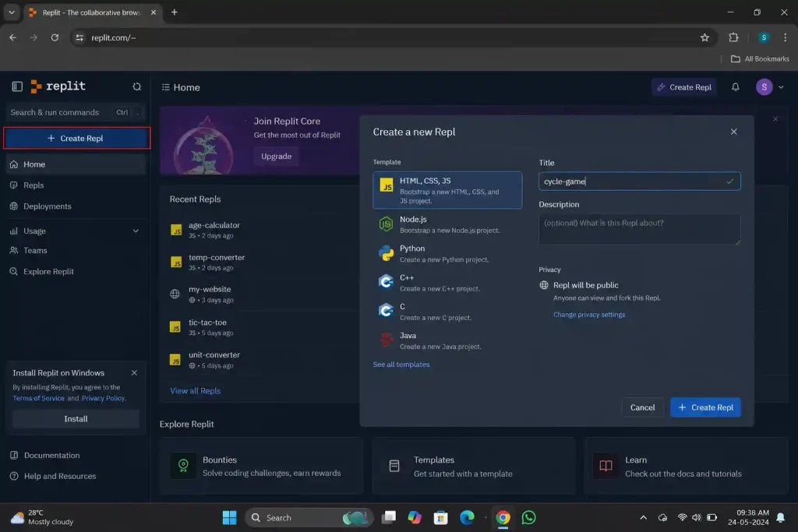
Task: Open the All Bookmarks folder
Action: point(760,59)
